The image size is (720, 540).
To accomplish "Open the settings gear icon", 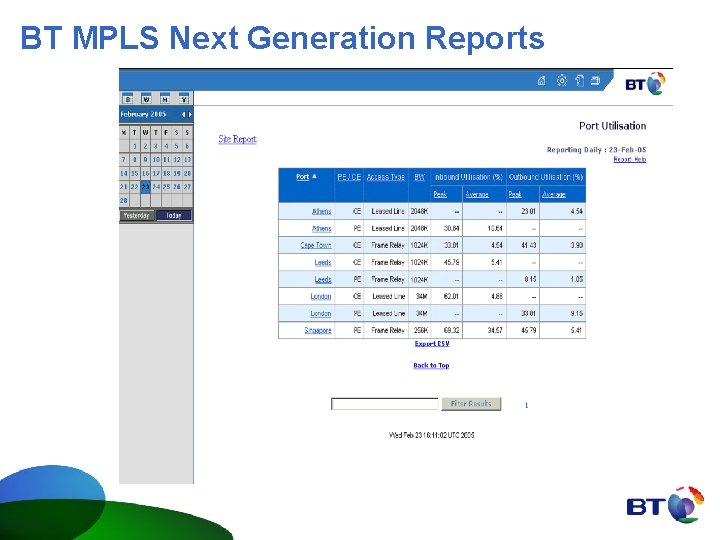I will point(562,81).
